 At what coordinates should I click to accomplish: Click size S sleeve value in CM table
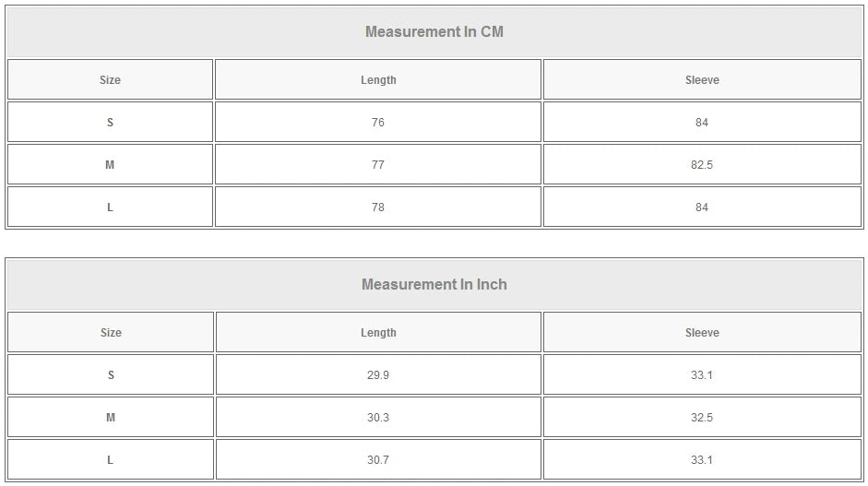pos(702,123)
